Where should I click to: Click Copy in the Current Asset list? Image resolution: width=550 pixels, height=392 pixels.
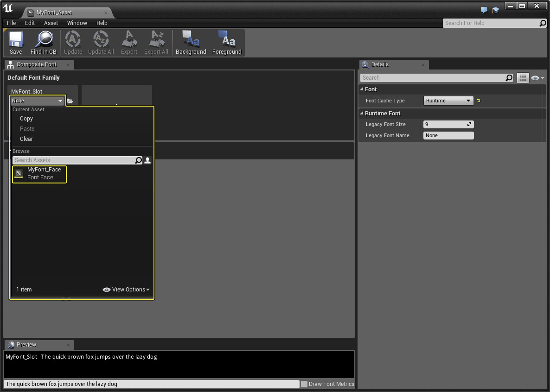coord(26,119)
